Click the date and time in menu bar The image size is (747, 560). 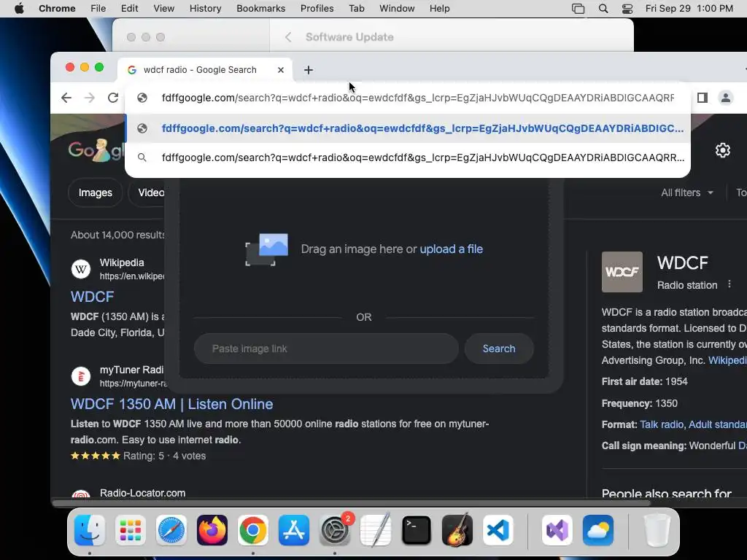pyautogui.click(x=689, y=9)
